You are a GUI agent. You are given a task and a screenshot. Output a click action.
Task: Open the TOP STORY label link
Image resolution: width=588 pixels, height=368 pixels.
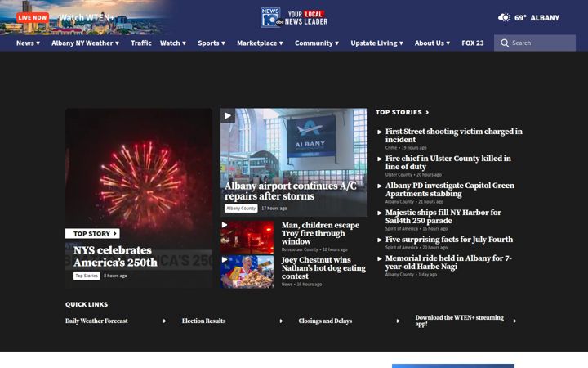92,234
